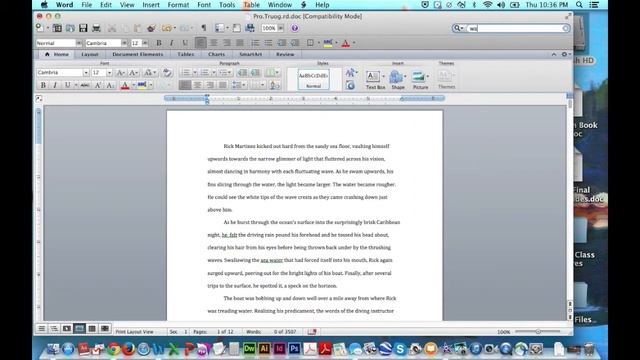Image resolution: width=640 pixels, height=360 pixels.
Task: Open the Format menu
Action: 178,5
